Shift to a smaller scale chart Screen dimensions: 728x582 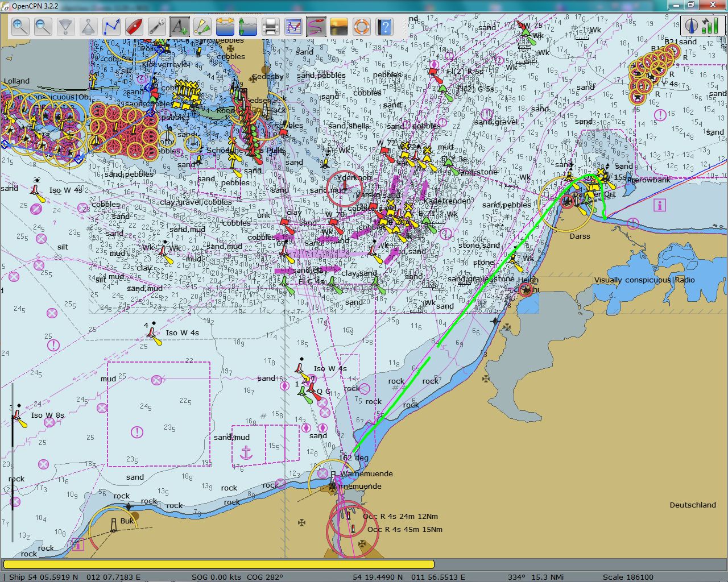(88, 26)
